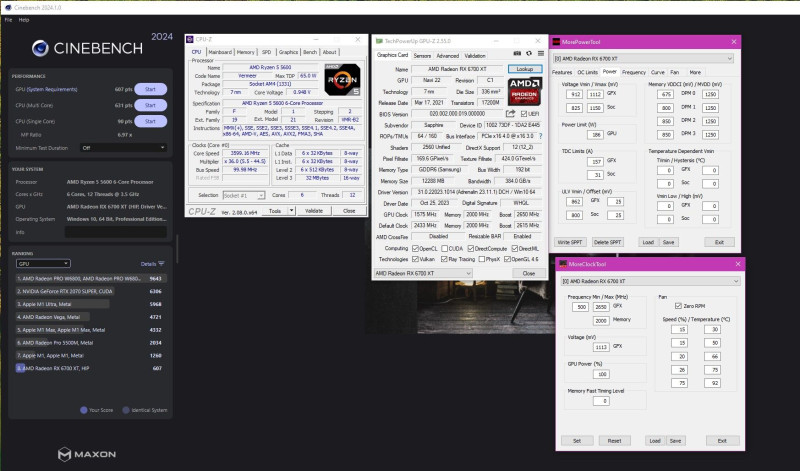
Task: Click the Bus Interface question mark icon
Action: pyautogui.click(x=540, y=136)
